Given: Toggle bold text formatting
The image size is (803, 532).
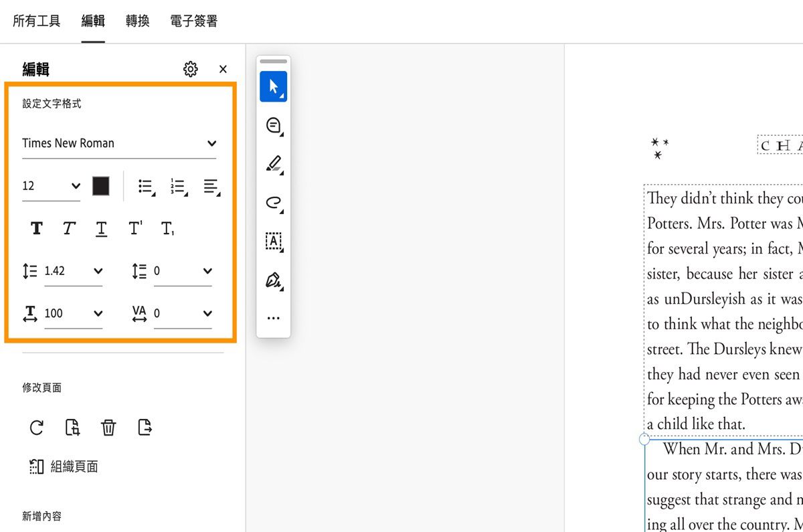Looking at the screenshot, I should (37, 229).
